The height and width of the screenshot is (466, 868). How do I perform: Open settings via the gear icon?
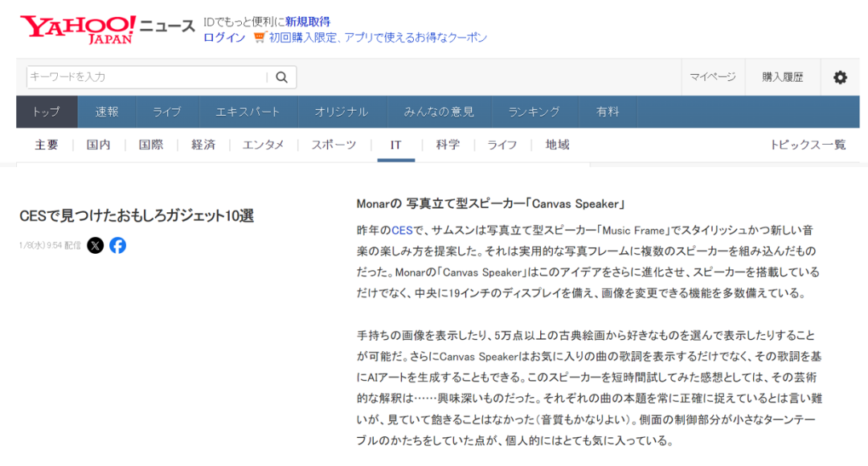point(840,77)
